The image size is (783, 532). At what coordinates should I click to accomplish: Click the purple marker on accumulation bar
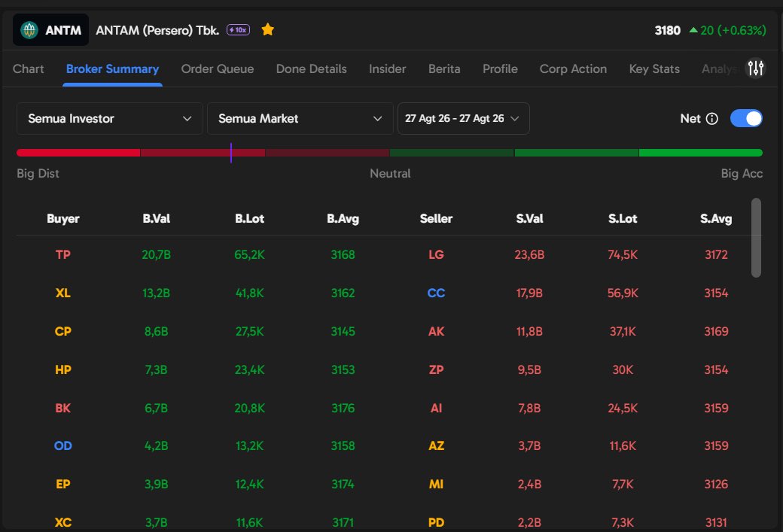pyautogui.click(x=230, y=153)
